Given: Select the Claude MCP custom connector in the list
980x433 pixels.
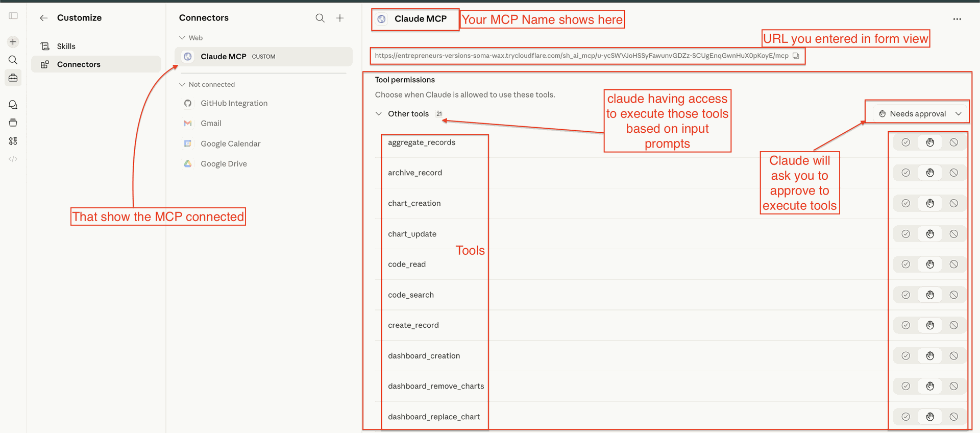Looking at the screenshot, I should (263, 57).
